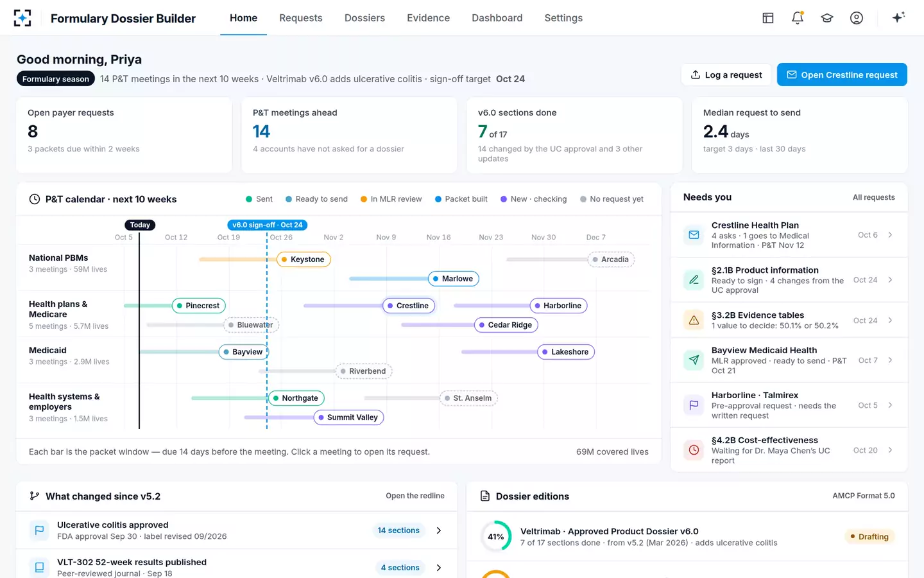Click the Open the redline link

point(415,496)
